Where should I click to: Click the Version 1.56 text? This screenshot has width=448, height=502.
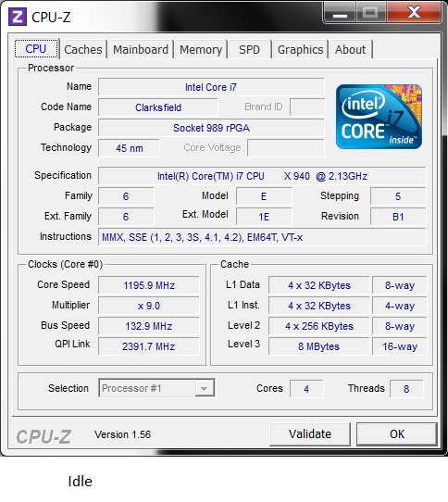pos(122,434)
